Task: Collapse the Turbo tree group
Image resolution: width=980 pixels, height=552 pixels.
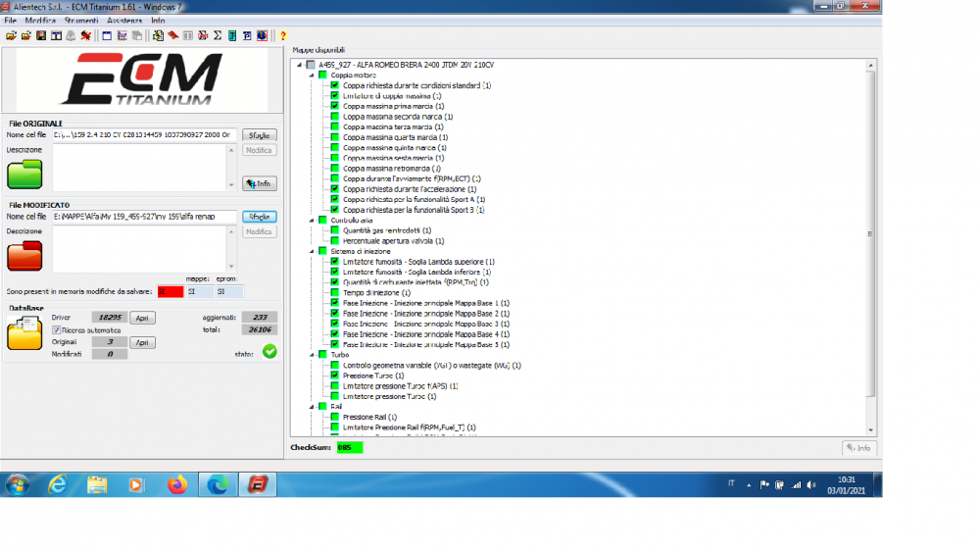Action: 312,355
